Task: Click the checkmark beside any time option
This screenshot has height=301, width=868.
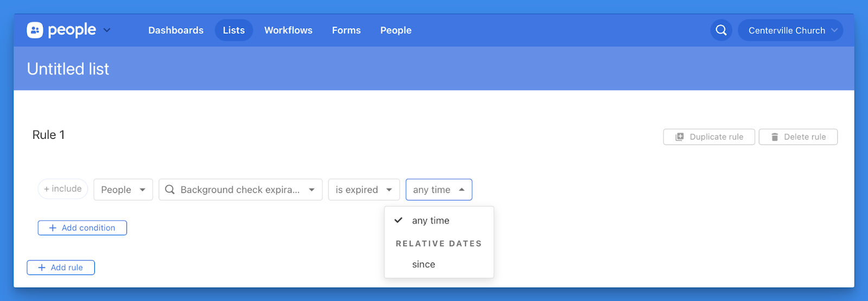Action: 399,220
